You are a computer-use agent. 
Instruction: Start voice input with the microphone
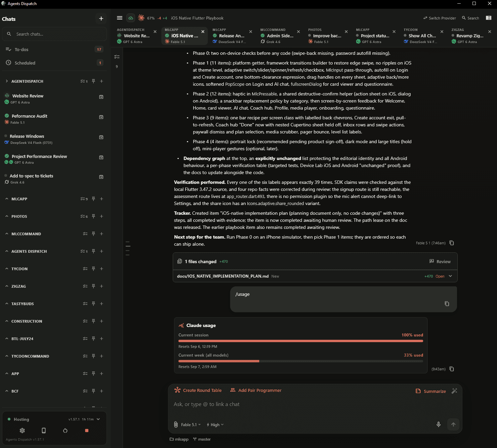coord(439,424)
